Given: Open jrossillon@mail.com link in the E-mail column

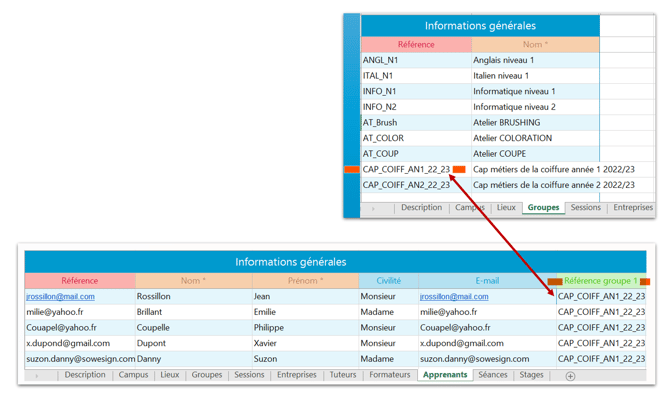Looking at the screenshot, I should (x=454, y=297).
